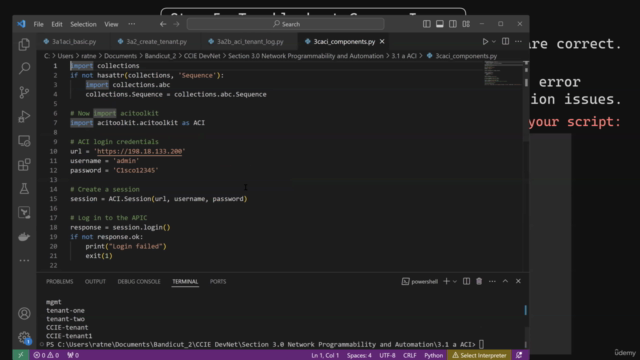Open more editor actions menu

(518, 42)
